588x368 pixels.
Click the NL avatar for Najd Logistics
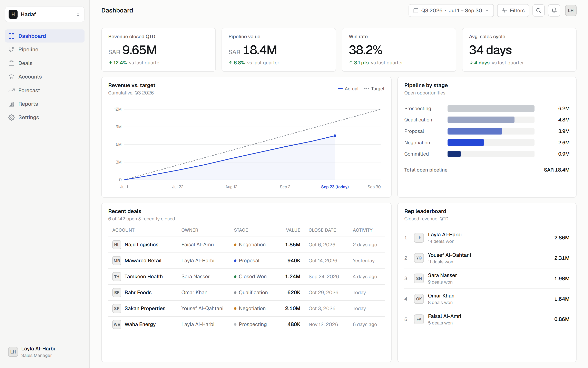pyautogui.click(x=117, y=245)
